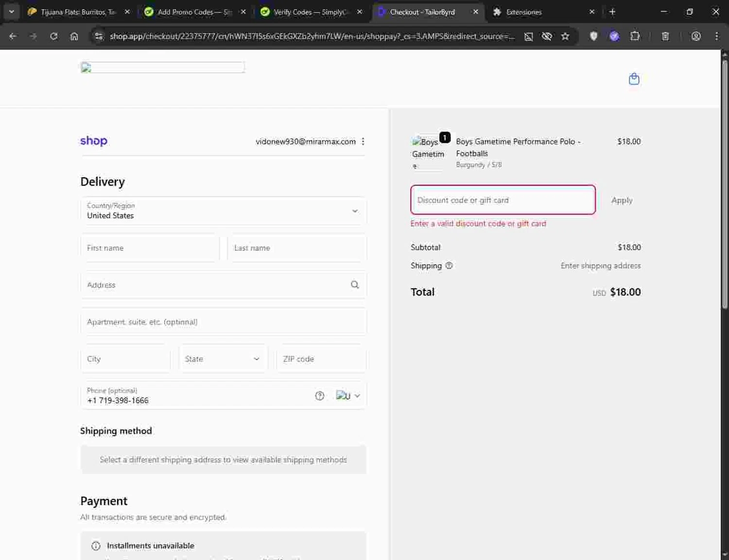
Task: Click the shipping info question mark icon
Action: coord(449,266)
